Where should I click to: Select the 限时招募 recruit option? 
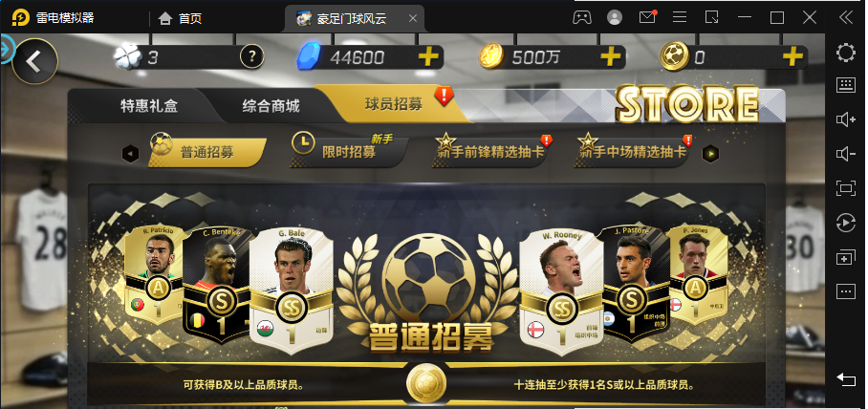[349, 151]
